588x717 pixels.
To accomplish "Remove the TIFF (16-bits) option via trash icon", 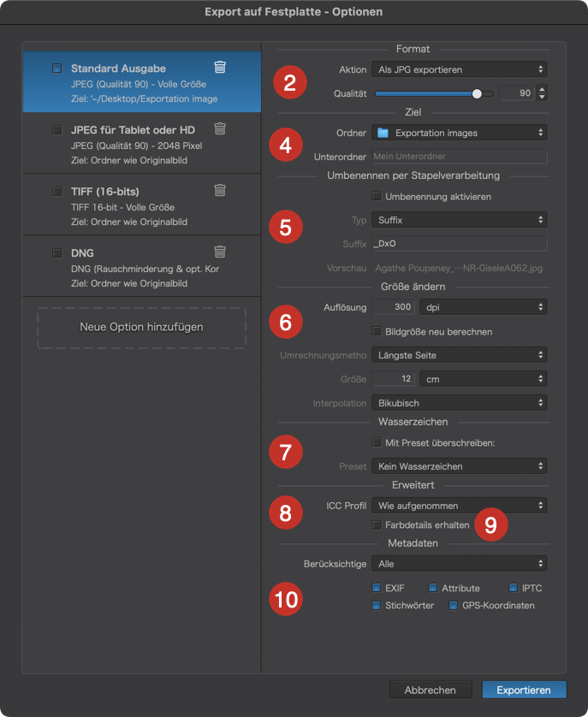I will tap(220, 190).
